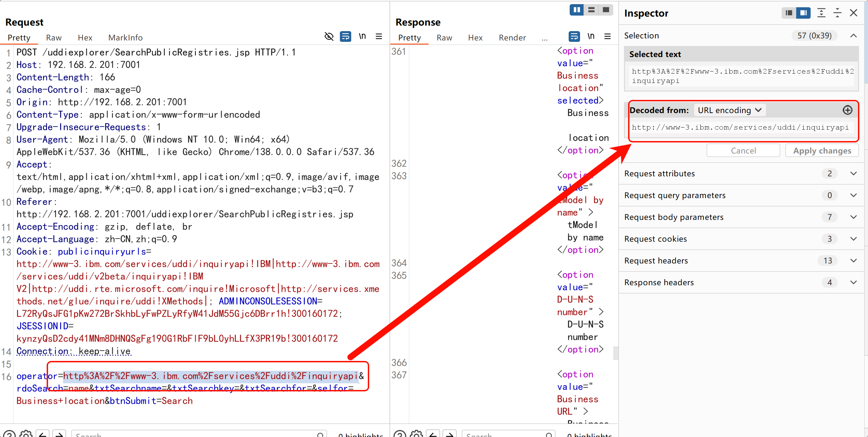Open Request panel hamburger options menu
Screen dimensions: 868x437
379,36
